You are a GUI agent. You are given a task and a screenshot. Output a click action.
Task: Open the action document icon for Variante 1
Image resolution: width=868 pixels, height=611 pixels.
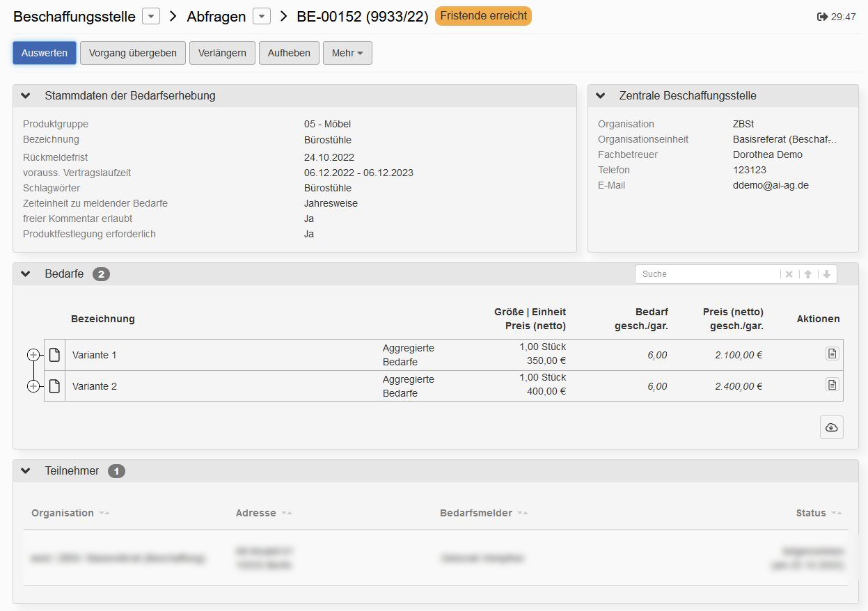coord(832,354)
